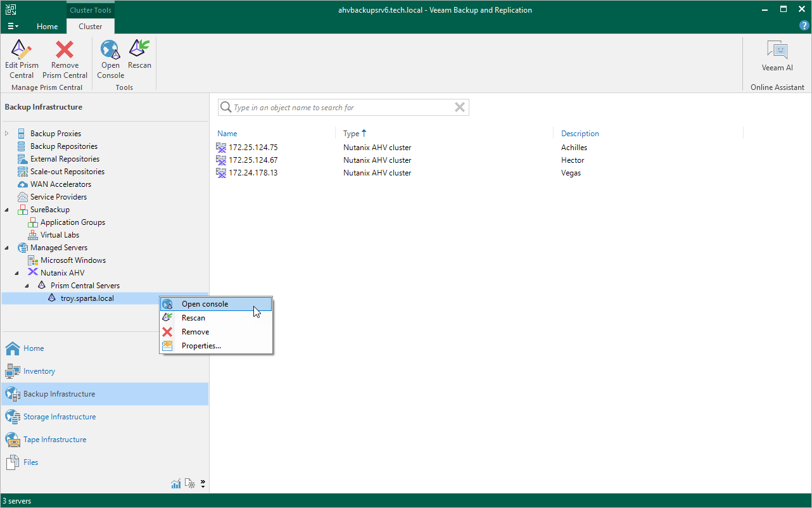Click the Cluster Tools contextual tab label
Image resolution: width=812 pixels, height=508 pixels.
point(91,10)
